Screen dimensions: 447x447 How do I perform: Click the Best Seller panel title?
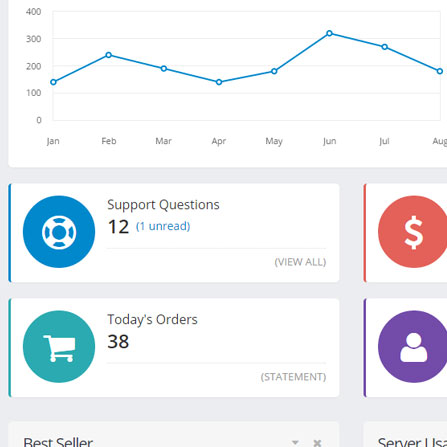tap(58, 442)
